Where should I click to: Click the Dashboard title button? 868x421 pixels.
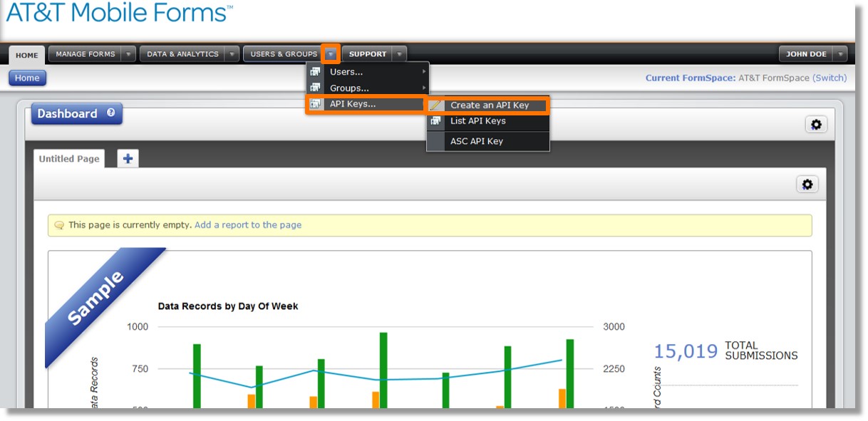coord(76,114)
